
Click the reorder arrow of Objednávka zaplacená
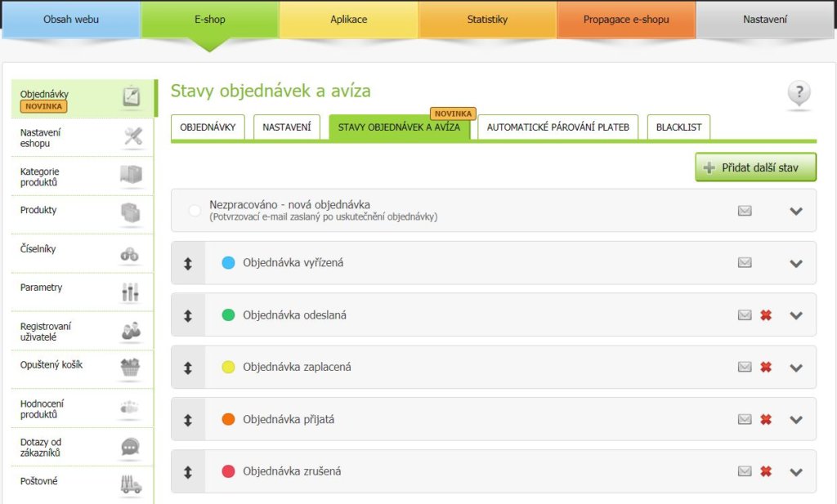188,368
